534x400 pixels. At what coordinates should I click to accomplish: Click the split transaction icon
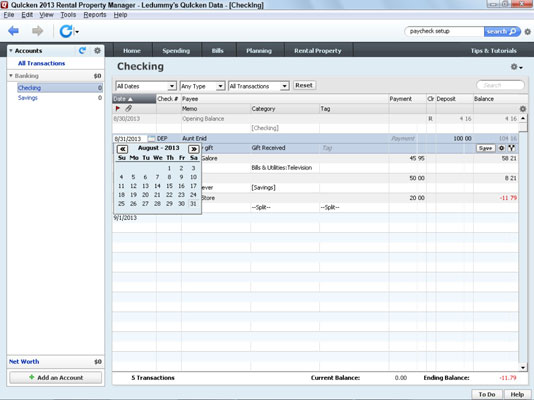512,148
